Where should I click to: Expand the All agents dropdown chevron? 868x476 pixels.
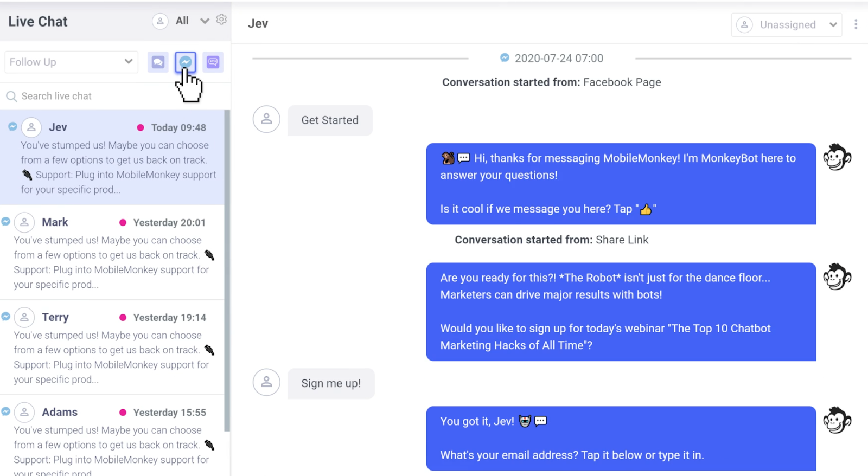205,21
